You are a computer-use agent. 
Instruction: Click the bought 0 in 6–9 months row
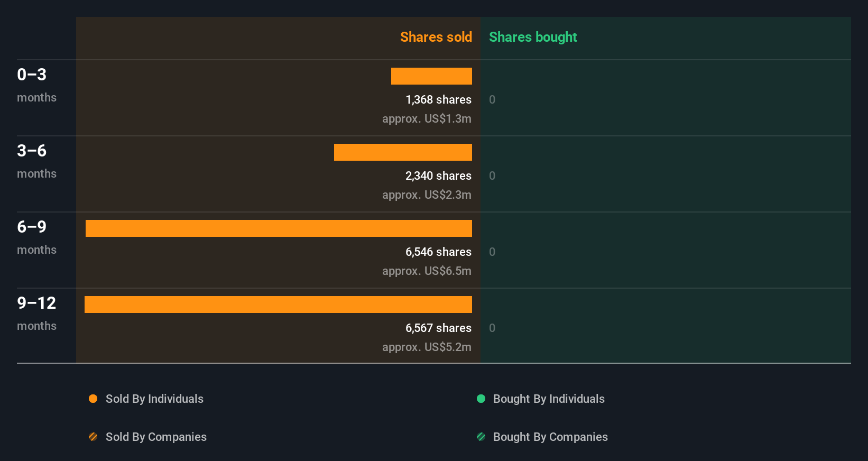(x=492, y=252)
